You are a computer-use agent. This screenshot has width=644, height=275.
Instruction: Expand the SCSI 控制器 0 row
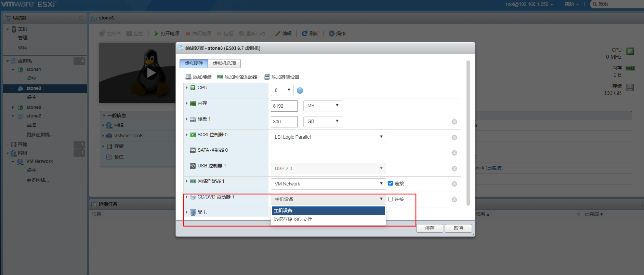coord(187,135)
